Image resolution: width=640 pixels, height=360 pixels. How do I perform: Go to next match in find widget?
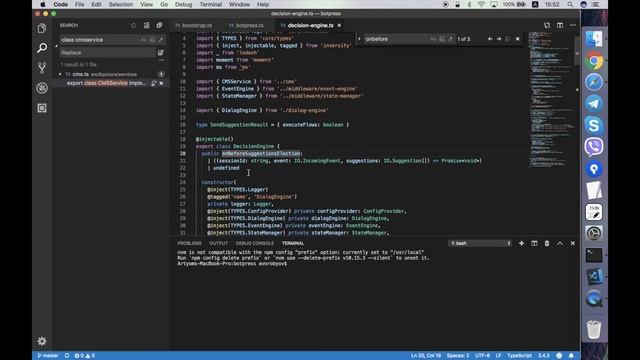point(499,39)
